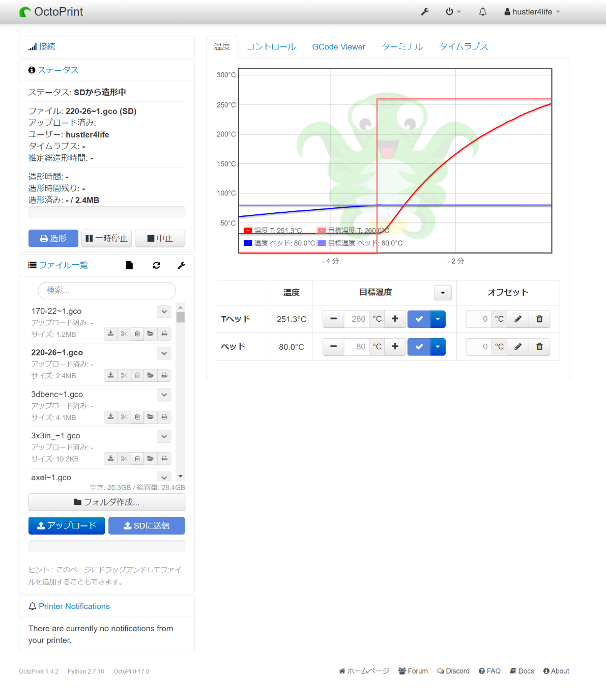Edit the T head offset with pencil icon
Viewport: 606px width, 700px height.
point(518,319)
